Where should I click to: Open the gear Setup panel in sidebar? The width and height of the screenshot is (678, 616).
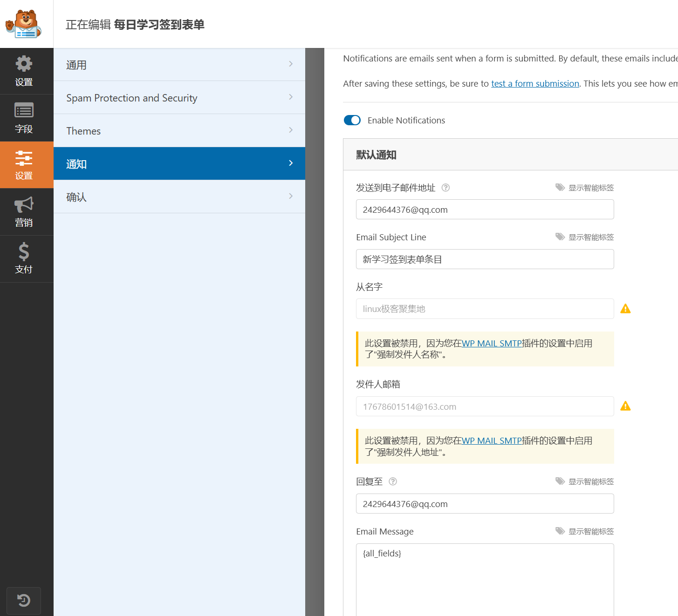point(24,71)
